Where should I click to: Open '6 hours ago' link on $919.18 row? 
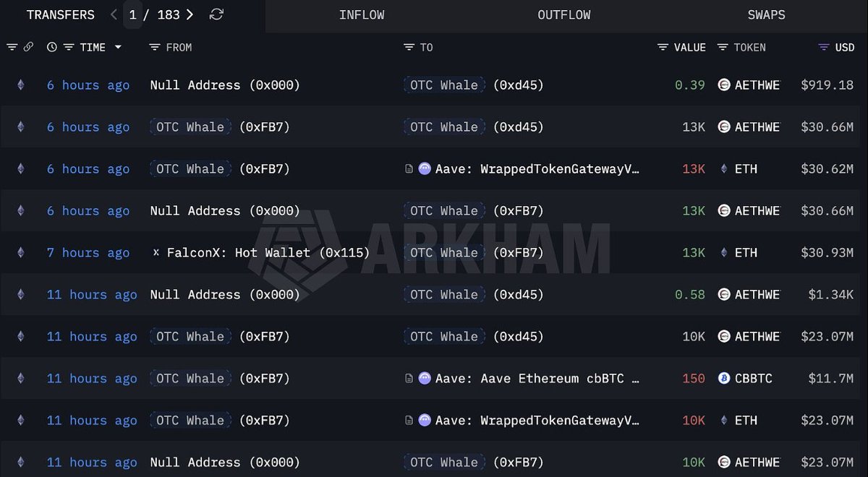88,85
